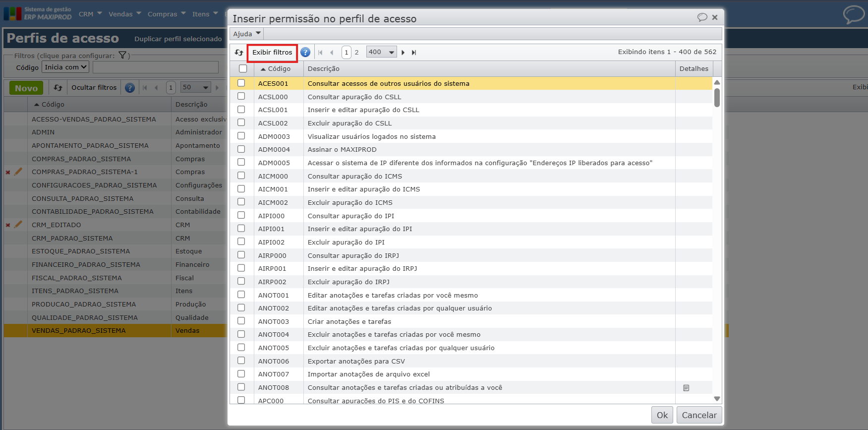This screenshot has height=430, width=868.
Task: Select the ESTOQUE_PADRAO_SISTEMA profile row
Action: pos(115,251)
